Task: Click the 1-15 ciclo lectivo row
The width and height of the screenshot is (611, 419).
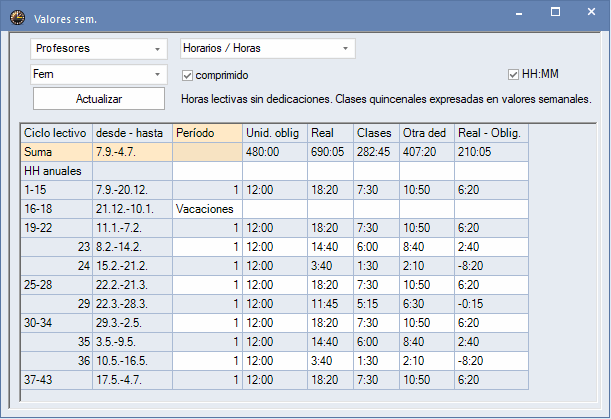Action: (56, 190)
